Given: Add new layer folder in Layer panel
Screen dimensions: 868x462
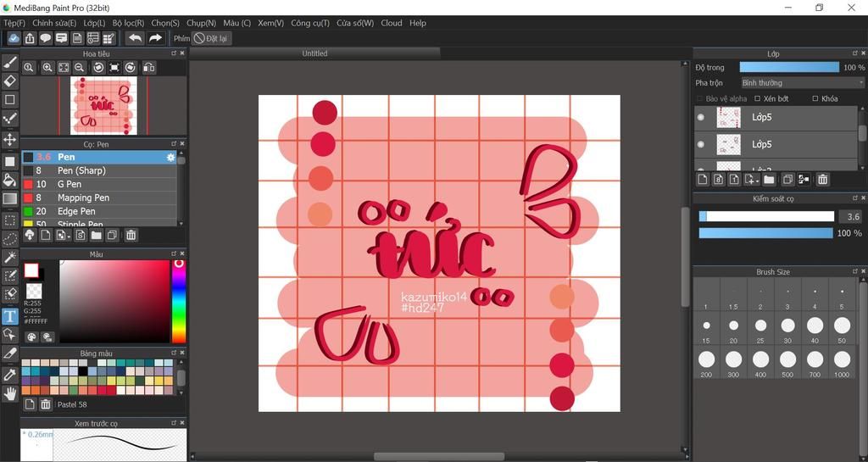Looking at the screenshot, I should tap(769, 179).
